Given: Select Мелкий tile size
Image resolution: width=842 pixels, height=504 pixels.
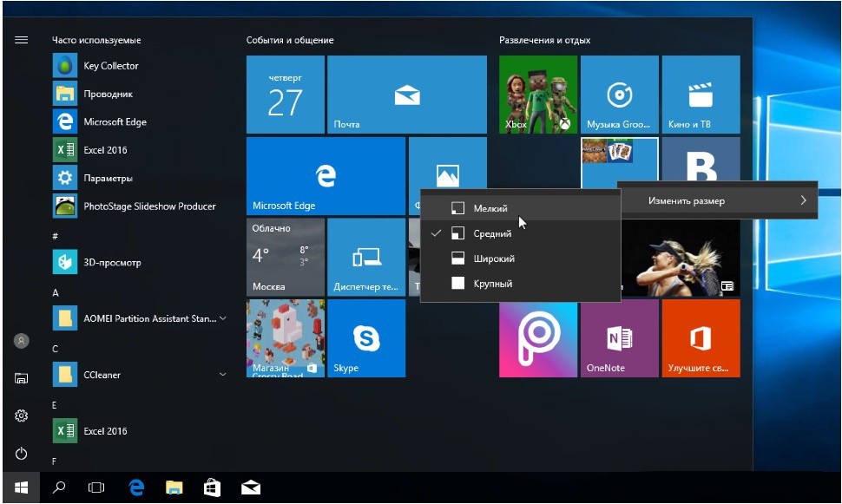Looking at the screenshot, I should click(520, 208).
